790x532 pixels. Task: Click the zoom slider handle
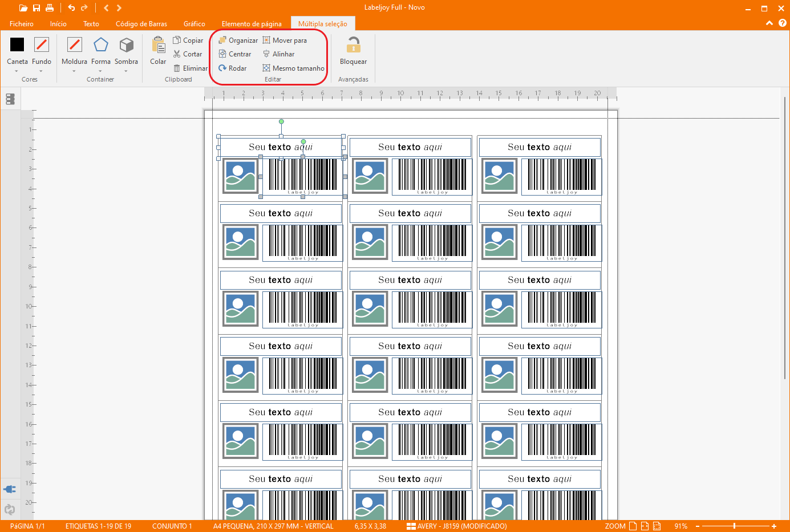734,526
